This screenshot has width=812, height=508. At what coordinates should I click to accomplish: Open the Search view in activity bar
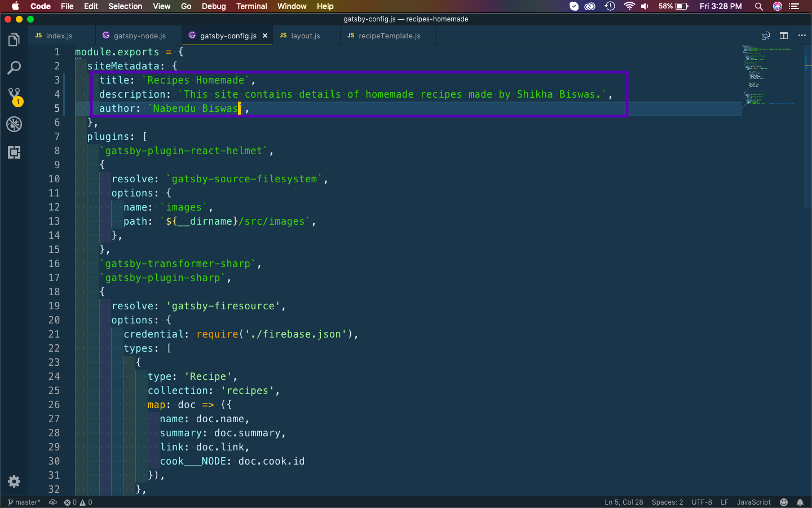tap(14, 68)
